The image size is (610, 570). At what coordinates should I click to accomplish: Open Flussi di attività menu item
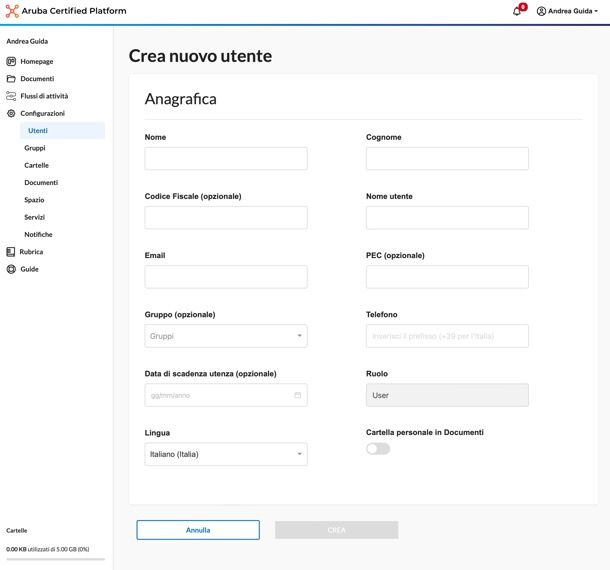point(44,96)
